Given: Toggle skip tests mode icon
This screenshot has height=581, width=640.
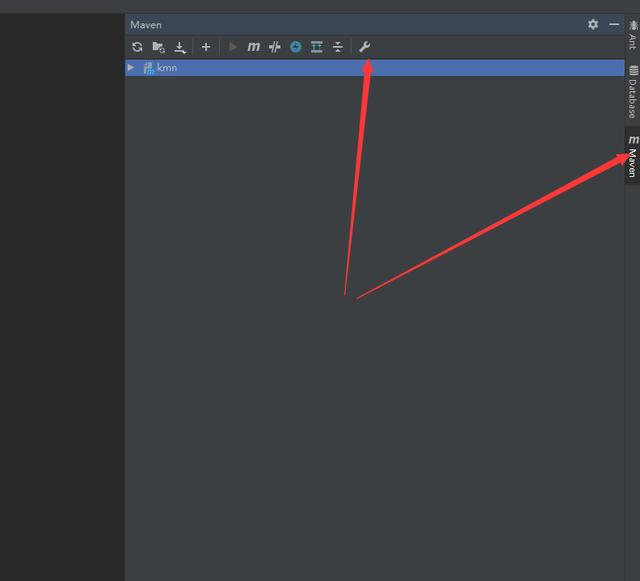Looking at the screenshot, I should (x=296, y=47).
